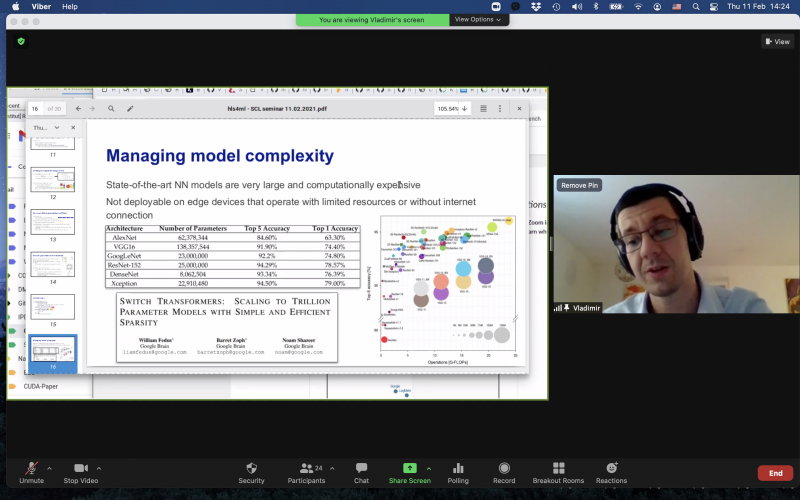Open PDF viewer three-dot more menu

pyautogui.click(x=499, y=109)
